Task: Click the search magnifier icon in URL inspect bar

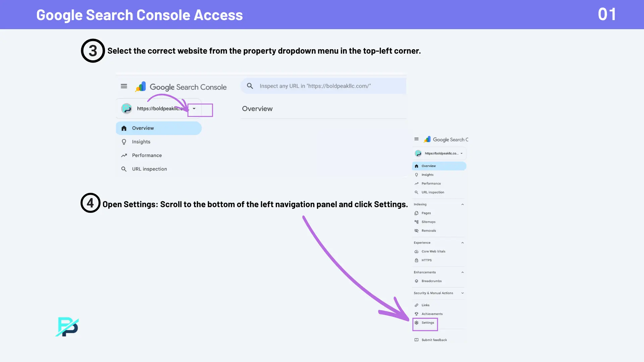Action: tap(250, 86)
